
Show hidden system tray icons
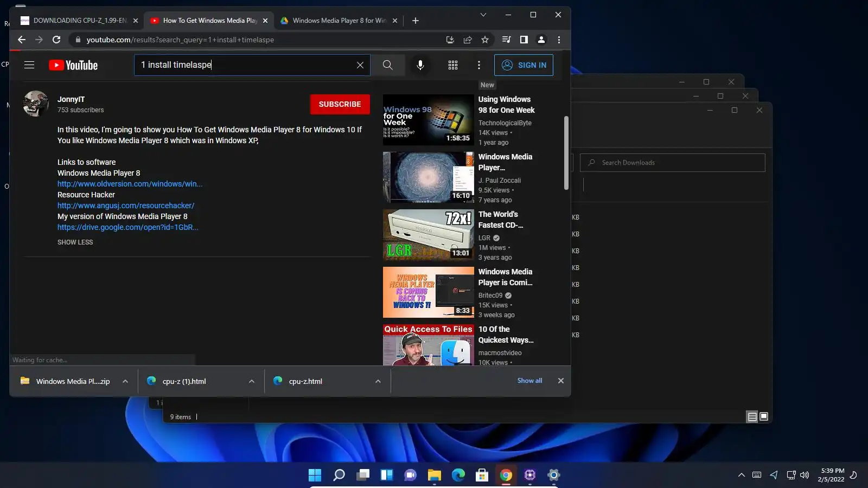point(742,475)
